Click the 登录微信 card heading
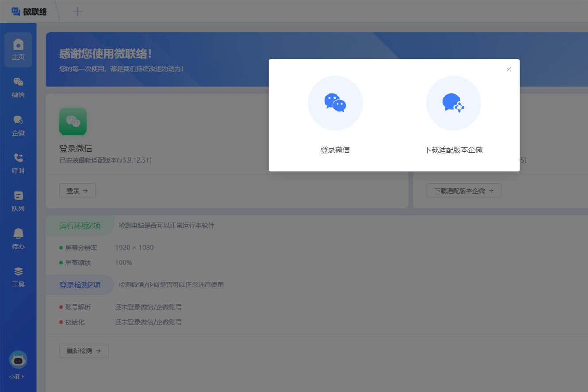Screen dimensions: 588x392 [x=76, y=149]
